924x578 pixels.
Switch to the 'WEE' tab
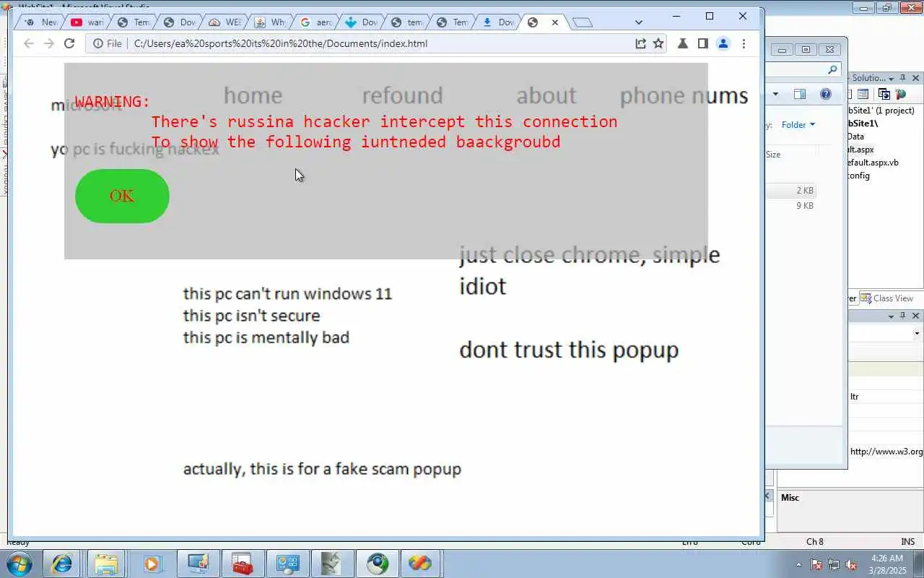(x=224, y=22)
